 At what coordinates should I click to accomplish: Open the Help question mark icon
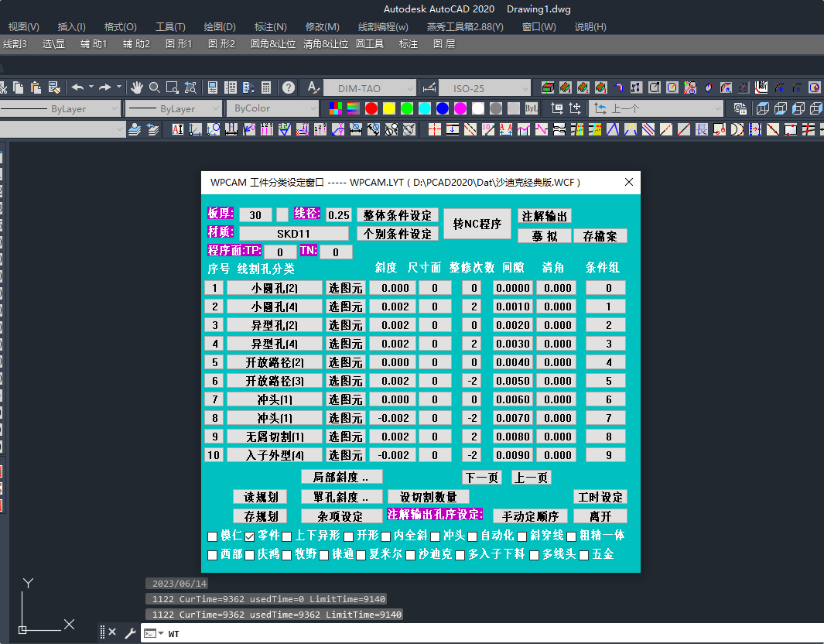point(289,87)
